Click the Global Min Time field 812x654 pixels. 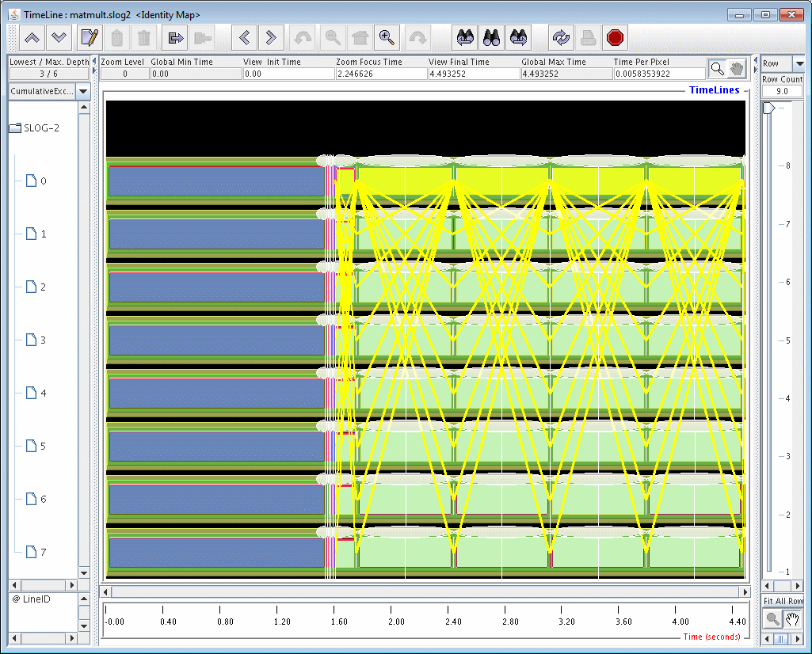tap(196, 74)
